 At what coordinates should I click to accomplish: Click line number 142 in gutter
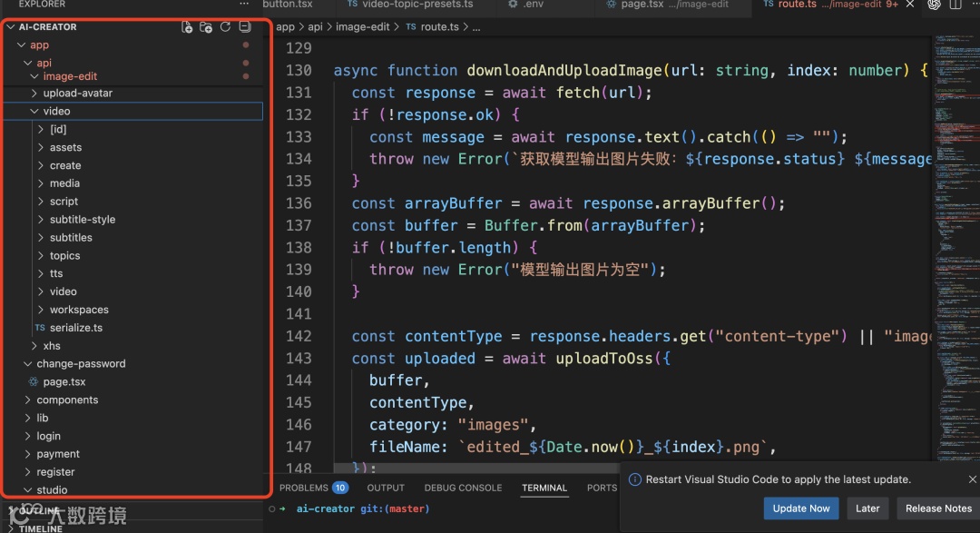point(299,336)
